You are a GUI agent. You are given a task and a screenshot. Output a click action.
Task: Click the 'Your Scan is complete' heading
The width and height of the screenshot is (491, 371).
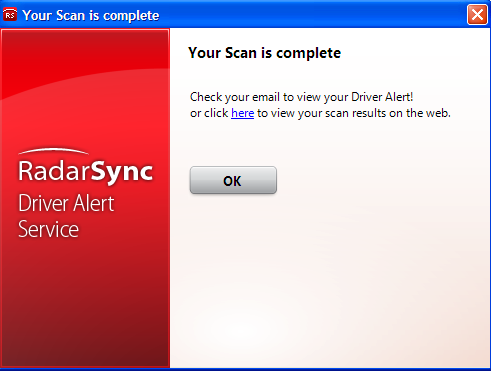point(264,53)
